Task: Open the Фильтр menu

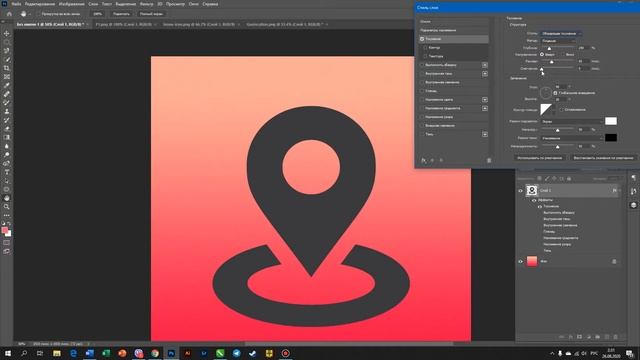Action: (x=147, y=4)
